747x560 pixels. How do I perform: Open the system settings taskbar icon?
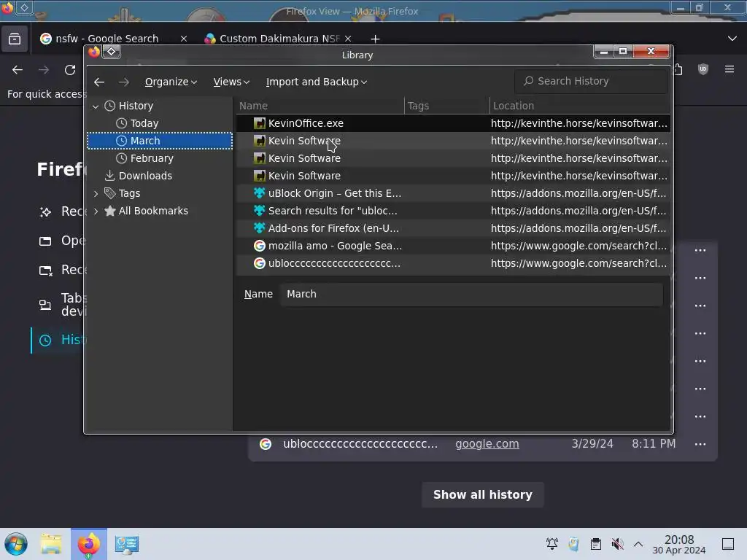pos(127,544)
